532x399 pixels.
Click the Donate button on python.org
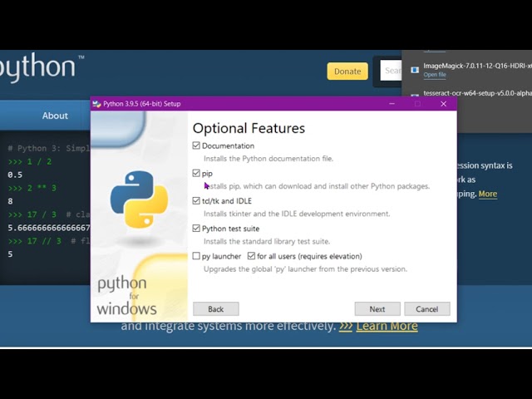(347, 71)
